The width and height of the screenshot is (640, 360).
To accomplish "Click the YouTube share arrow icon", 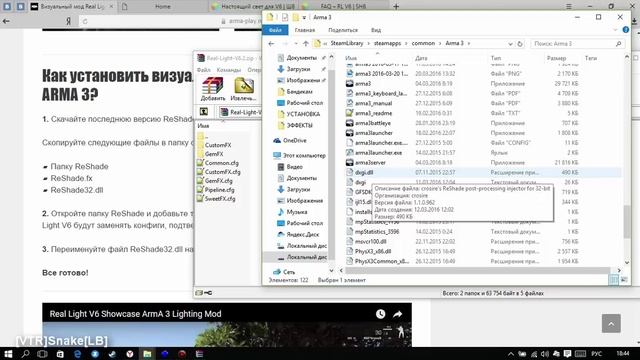I will click(398, 313).
